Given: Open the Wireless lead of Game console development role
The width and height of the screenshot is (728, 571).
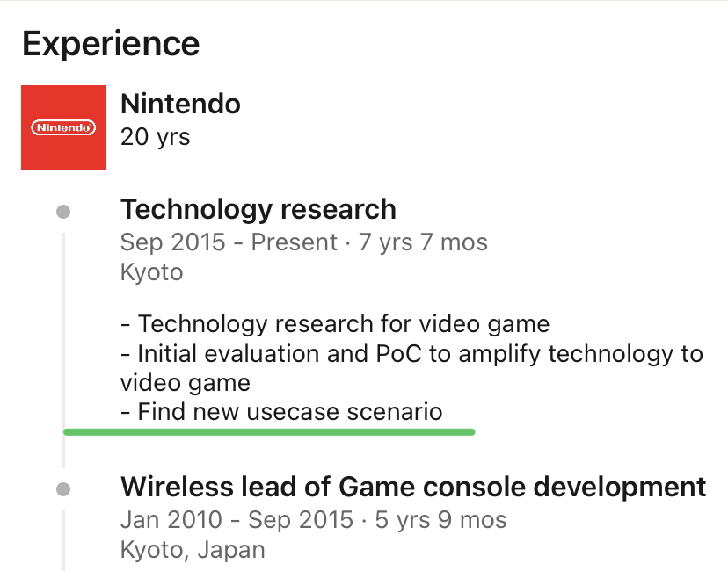Looking at the screenshot, I should [412, 487].
